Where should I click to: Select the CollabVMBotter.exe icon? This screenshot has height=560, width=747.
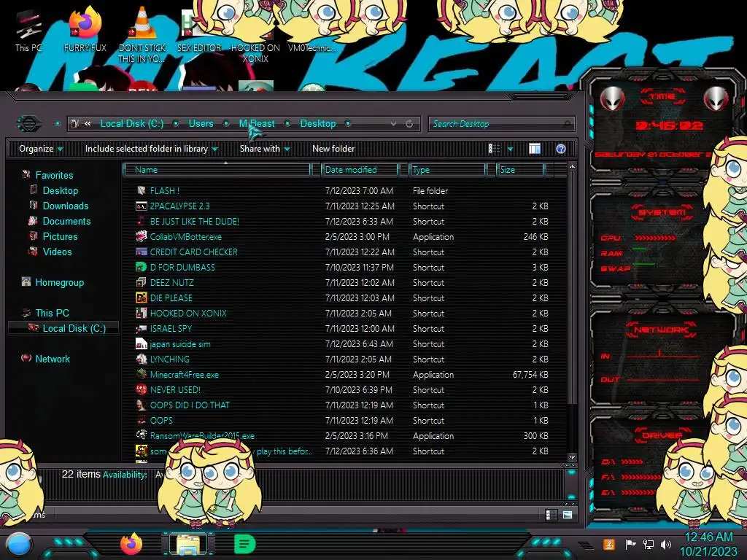[x=141, y=236]
